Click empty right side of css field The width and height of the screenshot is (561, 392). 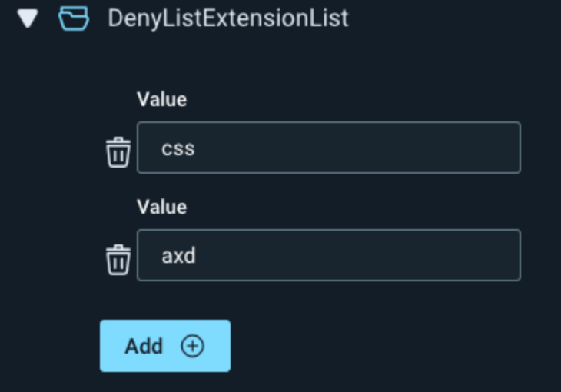pyautogui.click(x=446, y=148)
